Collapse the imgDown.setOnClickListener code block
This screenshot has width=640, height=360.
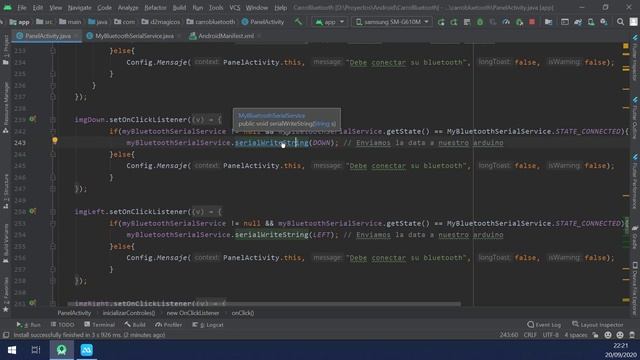[x=53, y=120]
